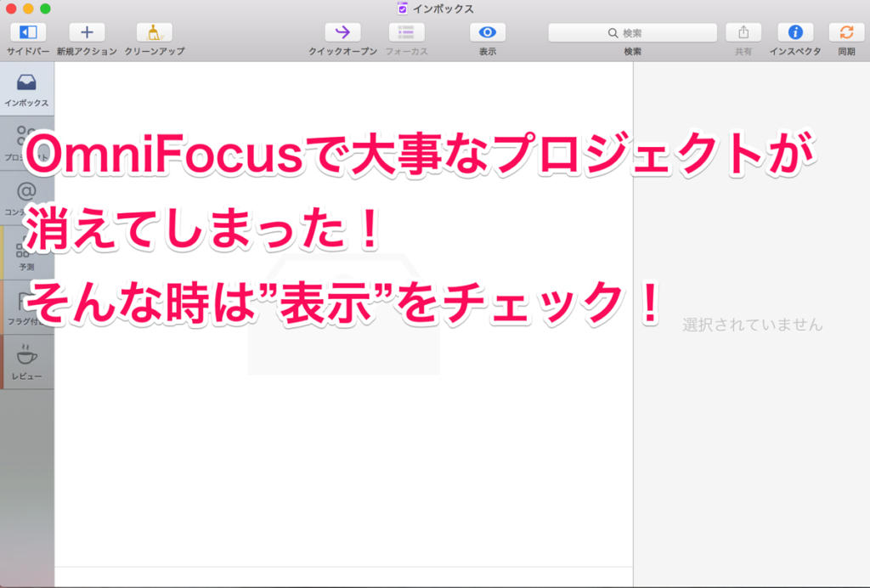Click the document icon in title bar
This screenshot has height=588, width=870.
[402, 8]
